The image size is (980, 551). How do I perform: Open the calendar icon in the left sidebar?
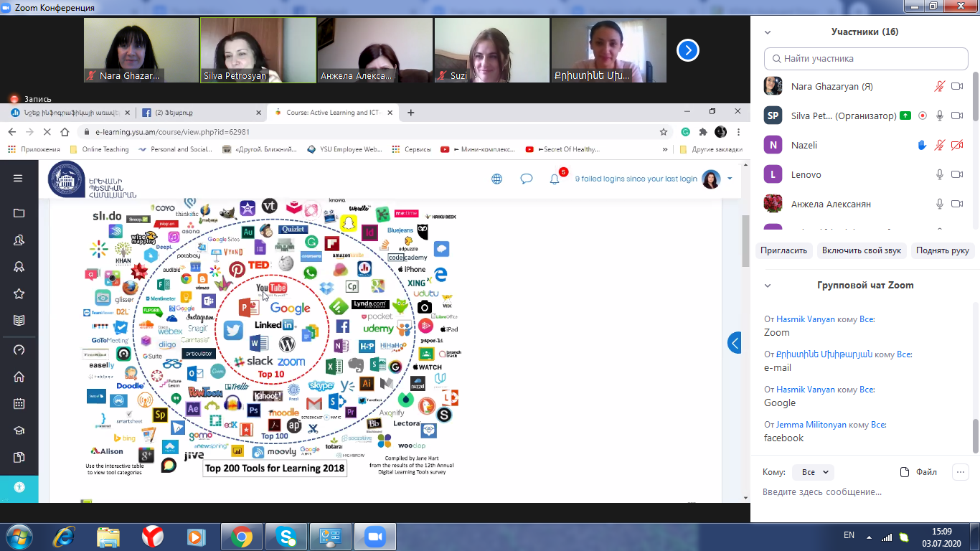(19, 404)
